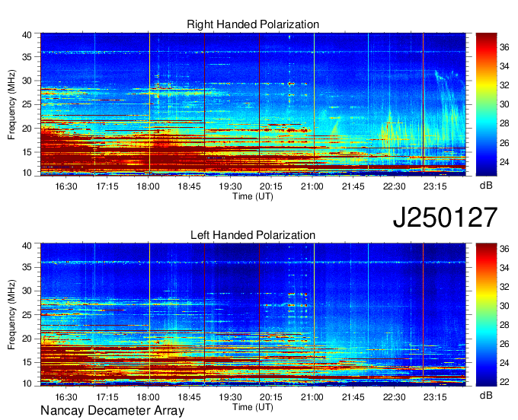Click the Left Handed spectrogram image

tap(253, 315)
